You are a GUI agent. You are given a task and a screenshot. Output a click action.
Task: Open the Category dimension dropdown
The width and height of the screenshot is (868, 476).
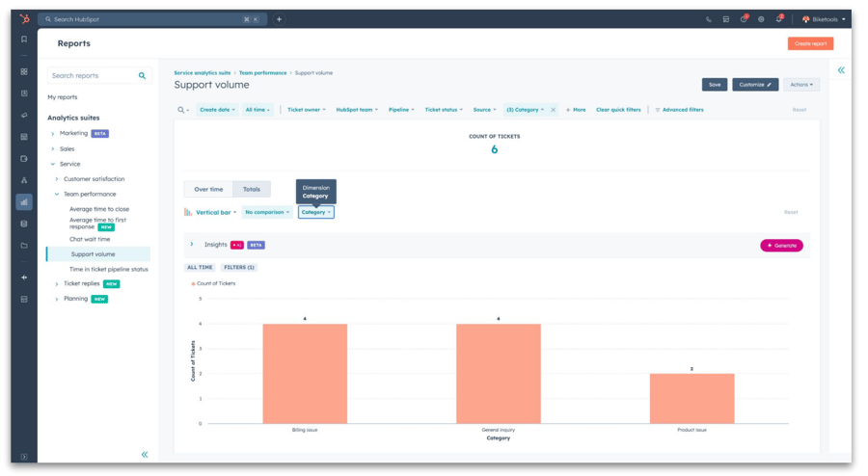pos(316,212)
